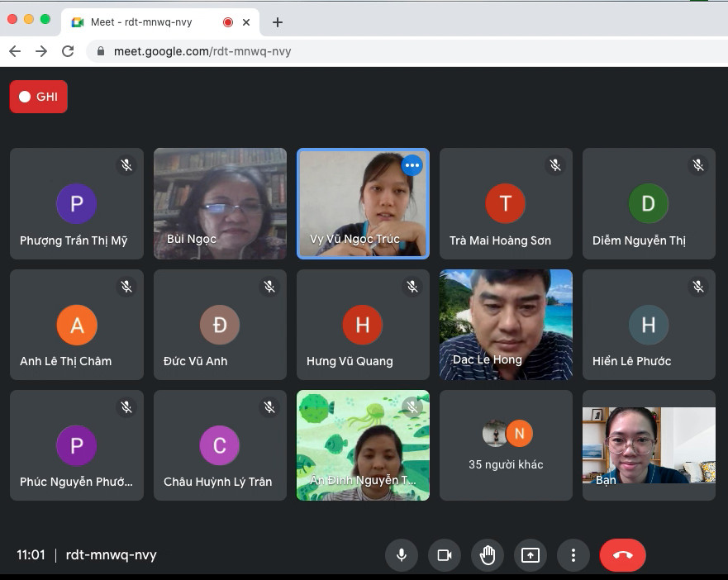Screen dimensions: 728x580
Task: Click the red recording dot in the tab
Action: coord(228,22)
